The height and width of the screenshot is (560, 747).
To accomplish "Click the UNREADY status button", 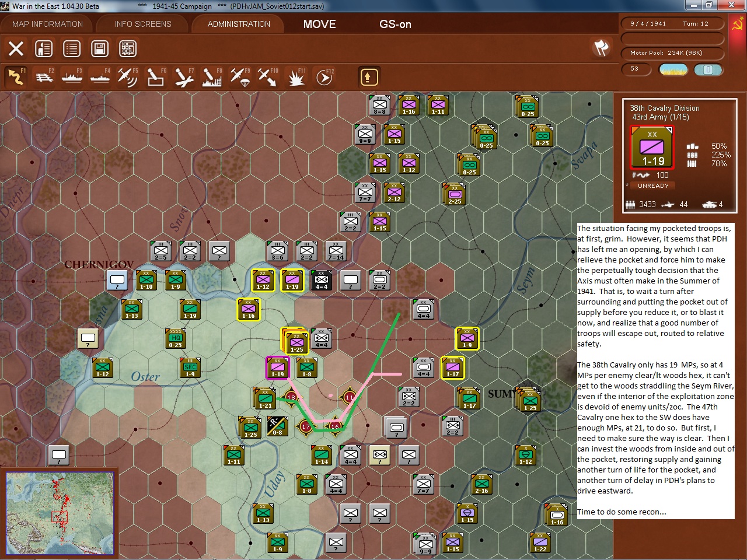I will (653, 185).
